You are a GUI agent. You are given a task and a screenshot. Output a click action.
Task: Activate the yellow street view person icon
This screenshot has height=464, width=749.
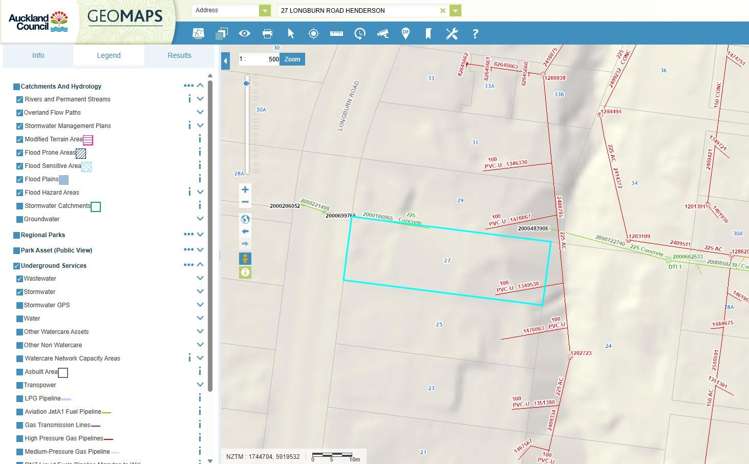pos(245,259)
